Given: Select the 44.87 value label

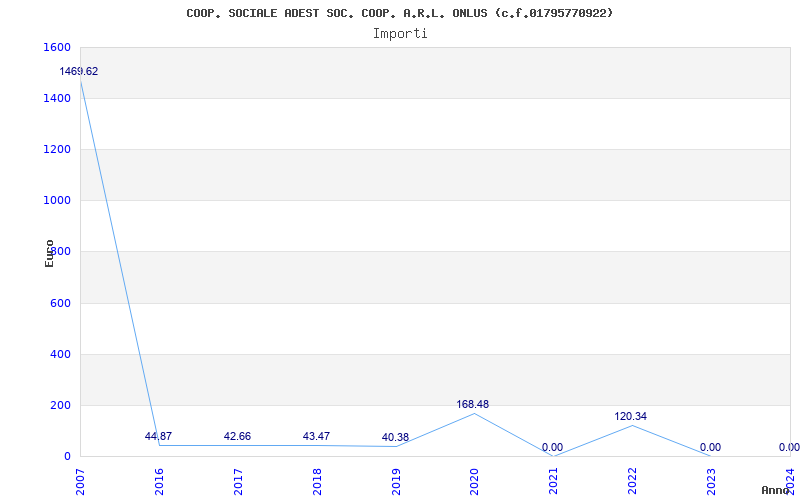Looking at the screenshot, I should (158, 436).
